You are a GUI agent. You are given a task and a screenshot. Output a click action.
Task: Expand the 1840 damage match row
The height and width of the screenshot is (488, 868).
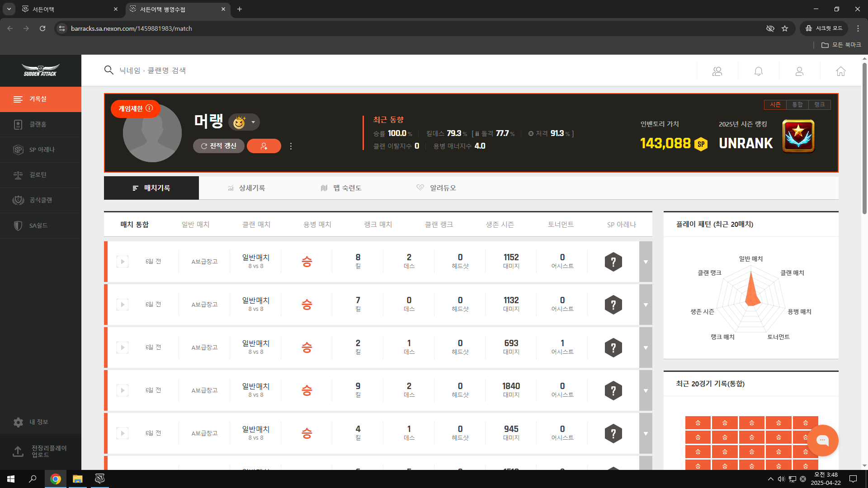(x=646, y=391)
